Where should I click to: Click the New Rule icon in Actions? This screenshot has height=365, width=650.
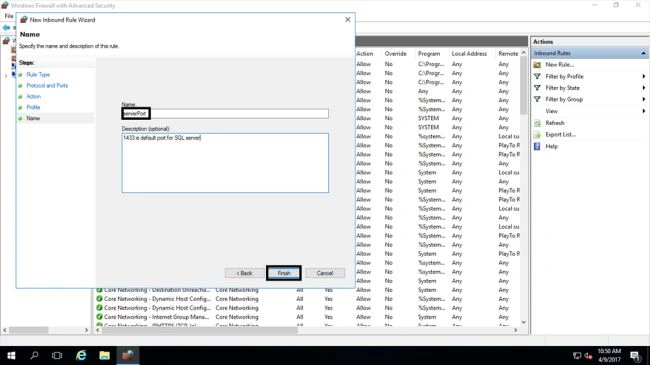(x=537, y=65)
